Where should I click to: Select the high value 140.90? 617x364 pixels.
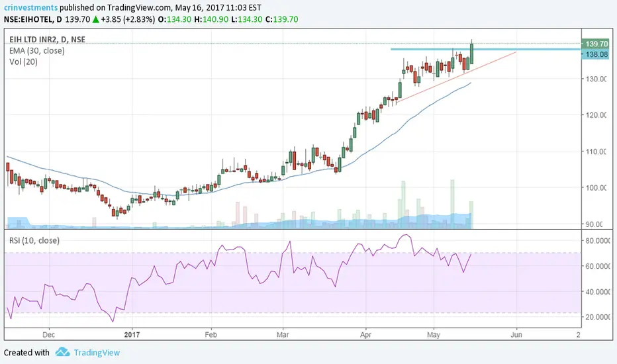tap(216, 19)
